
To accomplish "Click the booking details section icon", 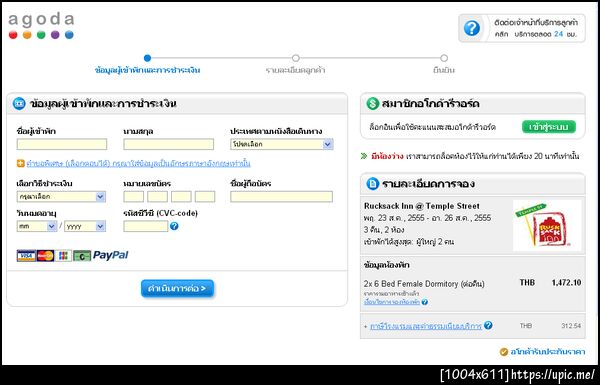I will click(372, 184).
